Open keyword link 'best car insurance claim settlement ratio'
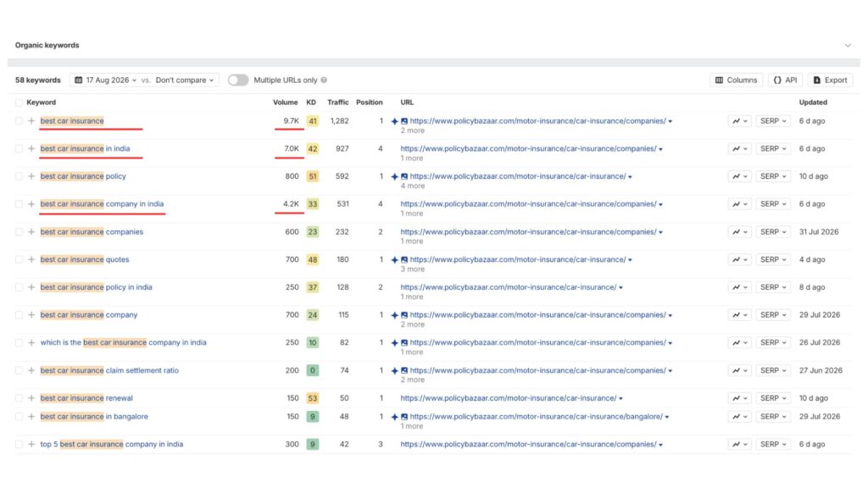This screenshot has width=868, height=488. pyautogui.click(x=109, y=371)
